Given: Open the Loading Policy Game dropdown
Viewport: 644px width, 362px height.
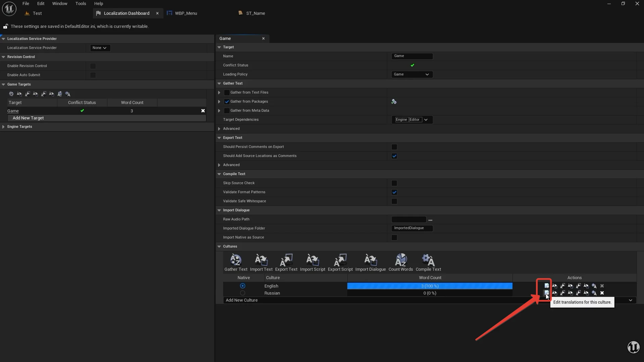Looking at the screenshot, I should (x=412, y=74).
